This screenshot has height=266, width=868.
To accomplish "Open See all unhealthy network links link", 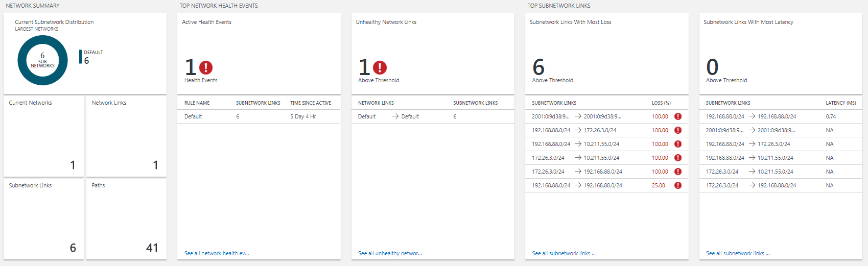I will point(390,253).
